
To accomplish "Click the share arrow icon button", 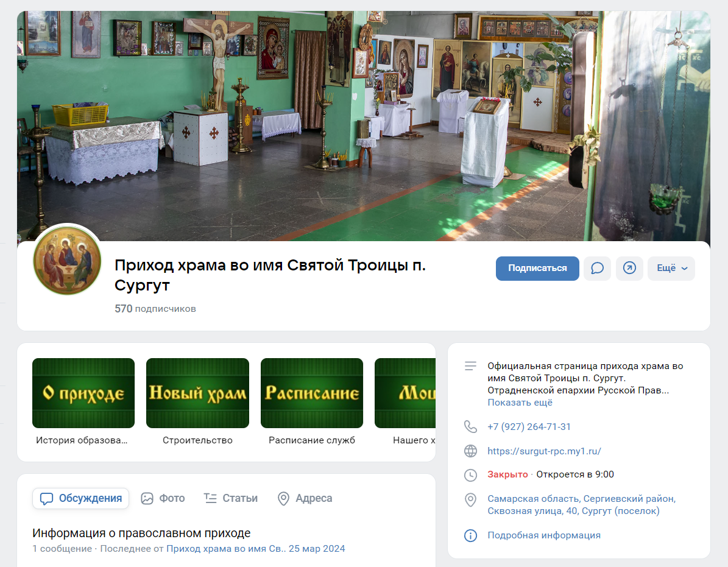I will coord(629,269).
